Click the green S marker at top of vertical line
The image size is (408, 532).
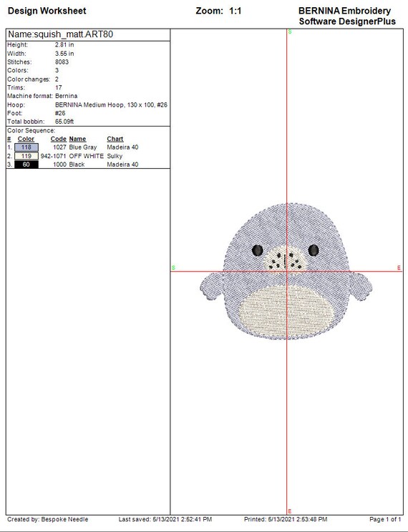click(290, 32)
